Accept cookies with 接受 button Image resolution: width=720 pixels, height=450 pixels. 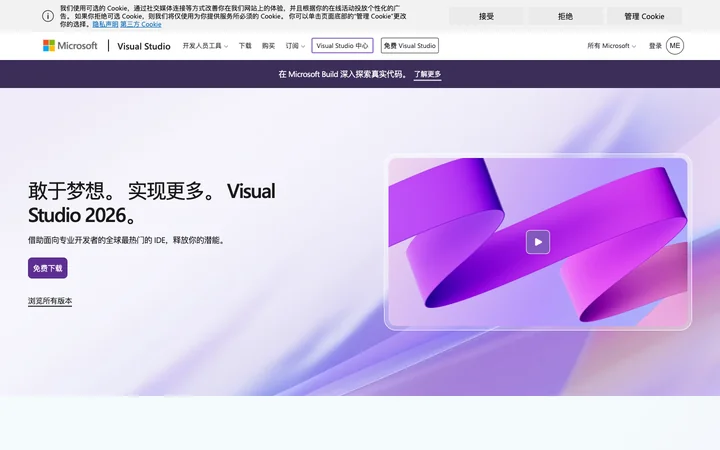(x=486, y=16)
